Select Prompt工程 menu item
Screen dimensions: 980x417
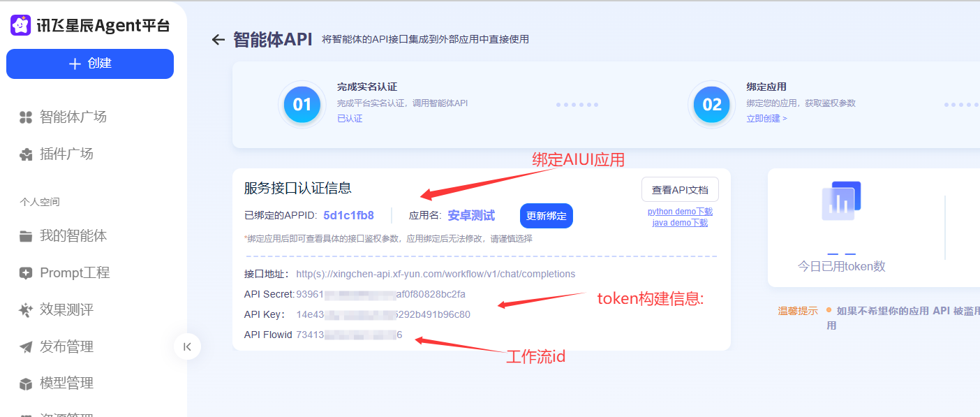click(75, 273)
